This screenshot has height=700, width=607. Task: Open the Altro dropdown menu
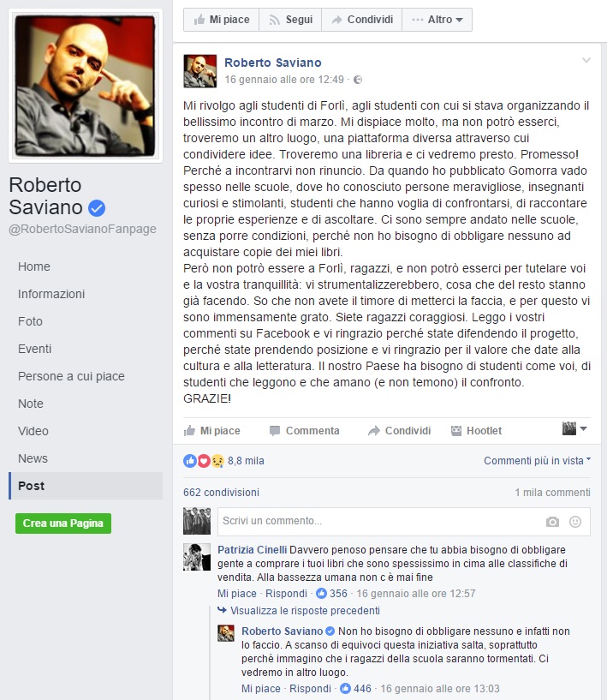(x=437, y=20)
